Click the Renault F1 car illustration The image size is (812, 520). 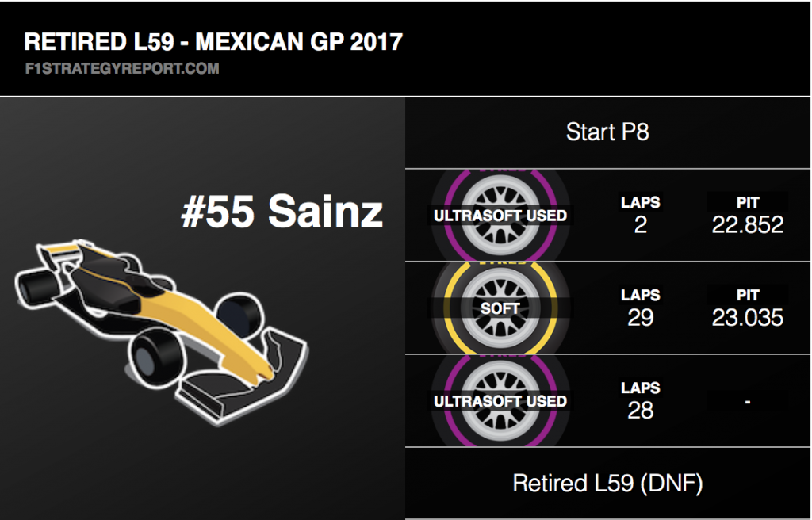[162, 331]
